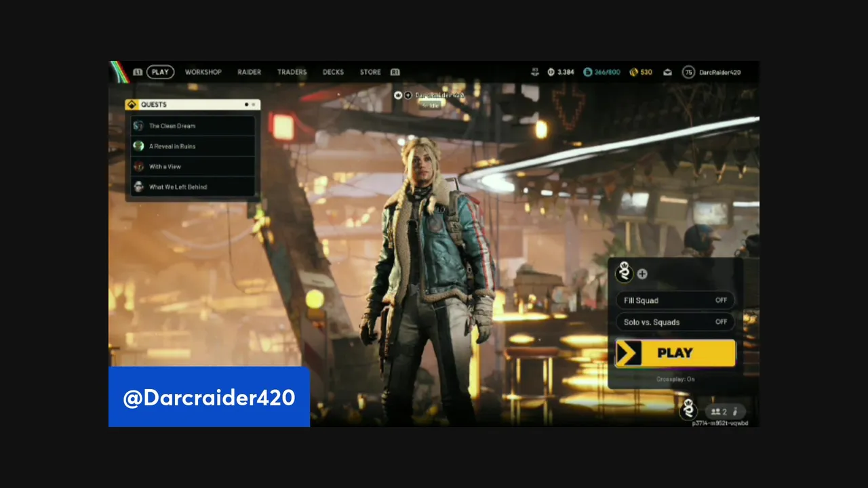Click the rank badge icon in top bar
The height and width of the screenshot is (488, 868).
(x=535, y=72)
